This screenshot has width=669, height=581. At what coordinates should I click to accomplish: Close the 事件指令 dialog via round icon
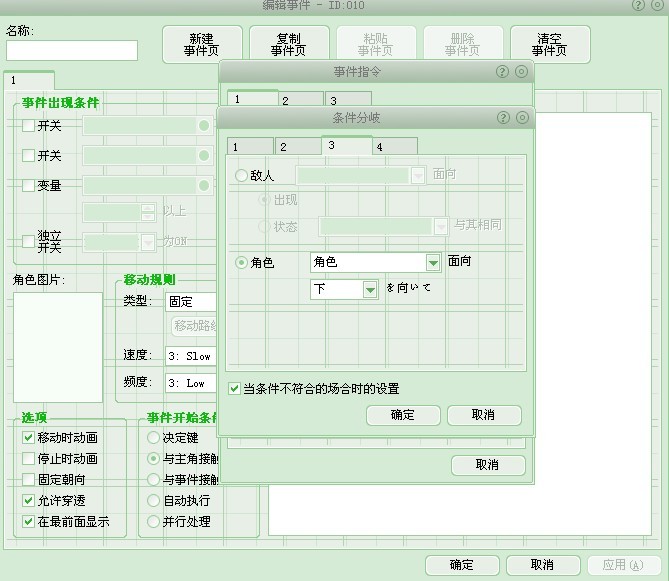[x=521, y=71]
